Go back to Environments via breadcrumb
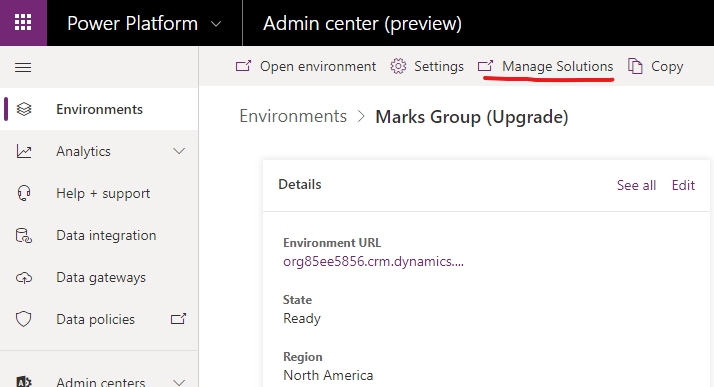The image size is (714, 387). (x=293, y=117)
